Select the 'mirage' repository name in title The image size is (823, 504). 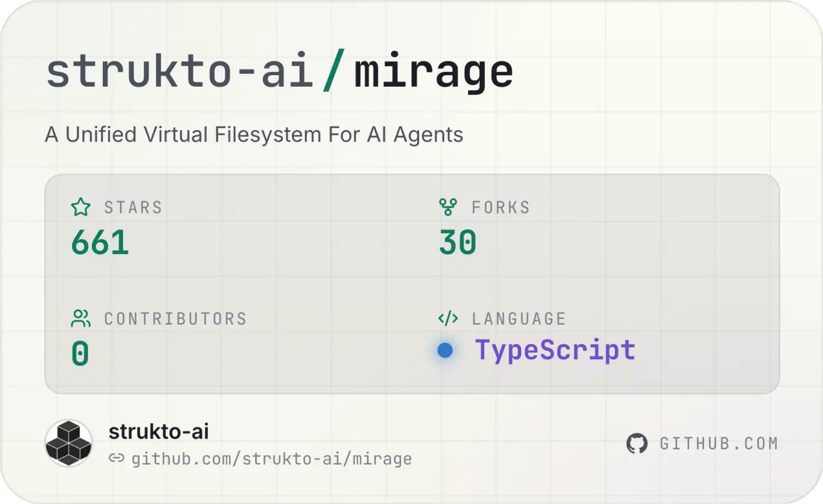[x=434, y=73]
